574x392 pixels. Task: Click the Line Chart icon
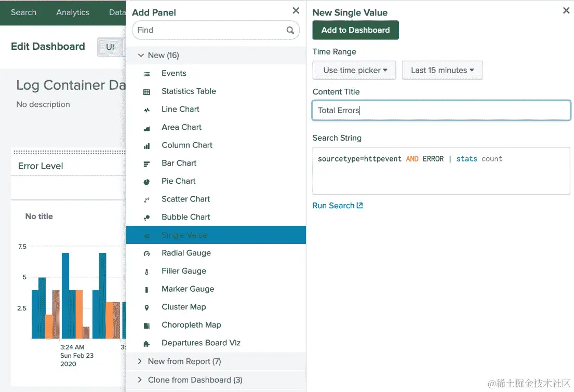pos(147,110)
